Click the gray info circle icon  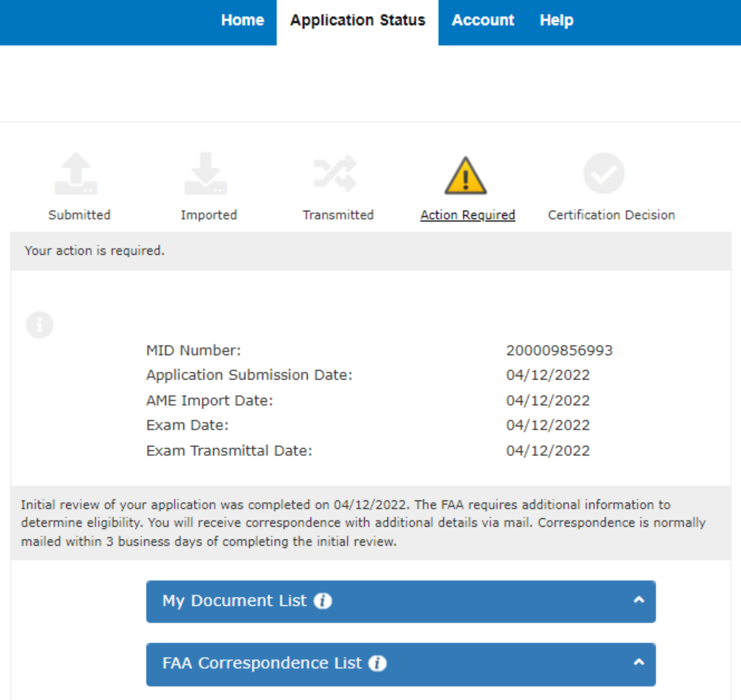(x=40, y=325)
